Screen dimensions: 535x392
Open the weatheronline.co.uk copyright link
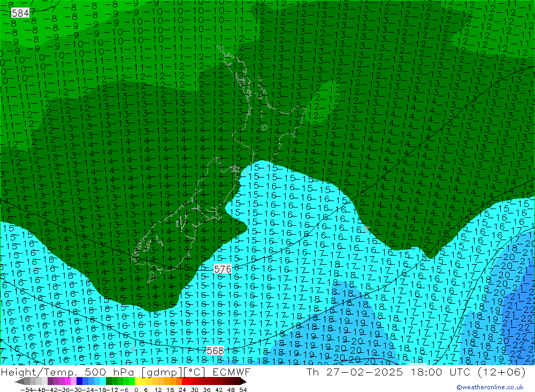490,387
